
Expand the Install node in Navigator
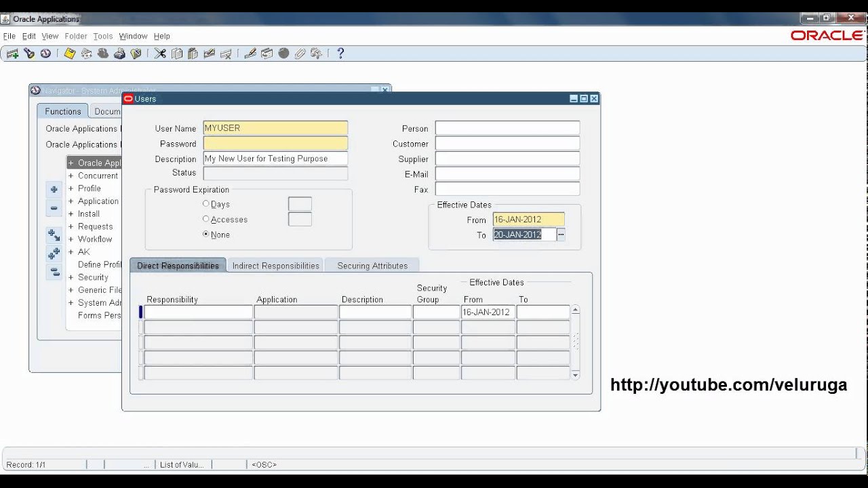click(71, 213)
